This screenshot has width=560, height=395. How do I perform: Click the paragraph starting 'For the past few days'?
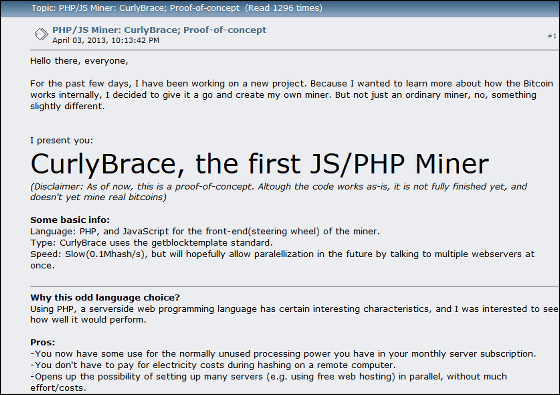291,95
